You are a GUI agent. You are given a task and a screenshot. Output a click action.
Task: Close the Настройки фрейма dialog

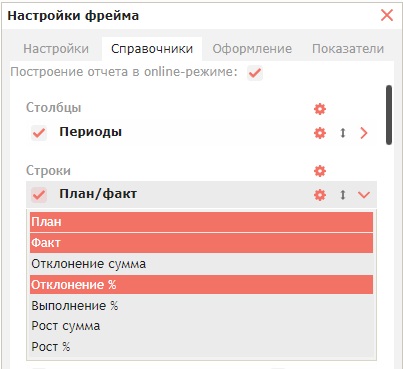point(387,15)
